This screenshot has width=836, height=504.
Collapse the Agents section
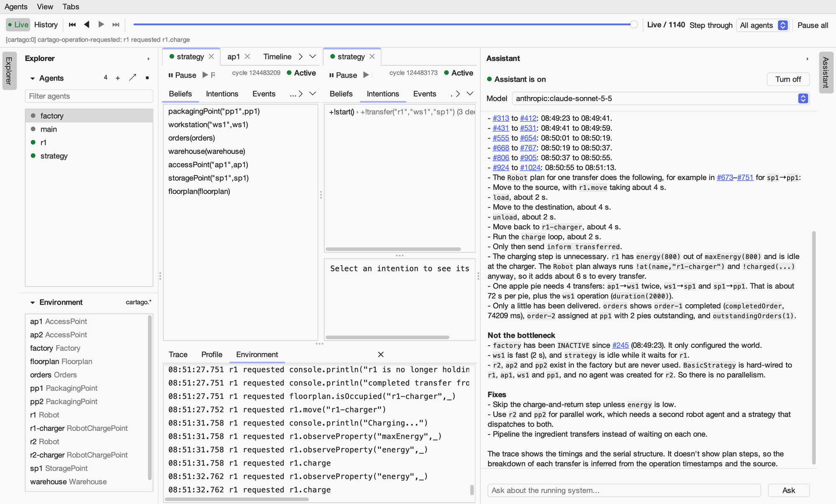coord(33,78)
